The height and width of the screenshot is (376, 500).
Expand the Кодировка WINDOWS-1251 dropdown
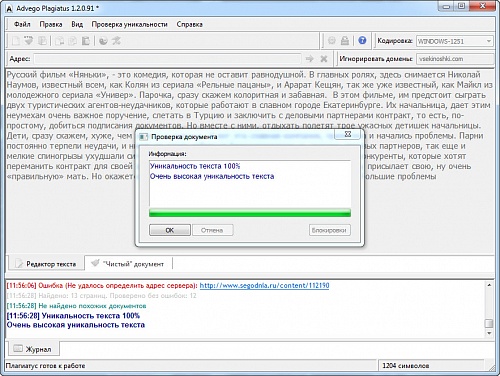pos(489,41)
